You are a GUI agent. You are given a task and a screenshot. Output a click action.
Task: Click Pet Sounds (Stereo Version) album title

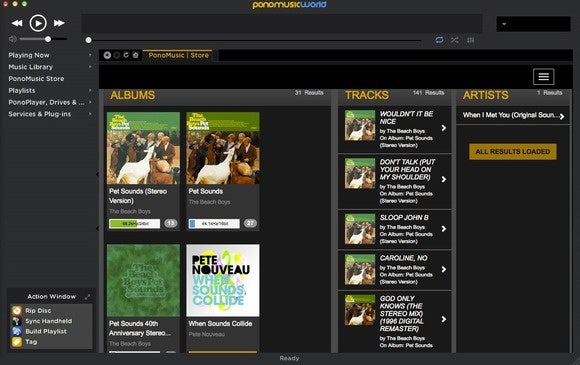tap(138, 196)
